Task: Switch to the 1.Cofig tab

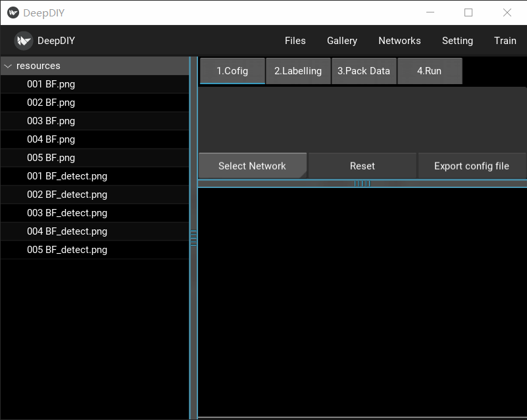Action: coord(232,71)
